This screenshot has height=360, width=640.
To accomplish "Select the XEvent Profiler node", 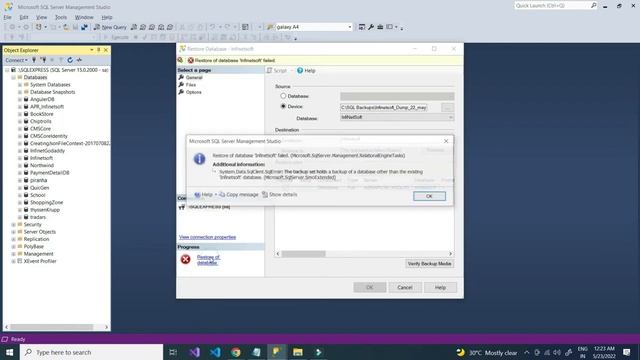I will click(x=40, y=261).
